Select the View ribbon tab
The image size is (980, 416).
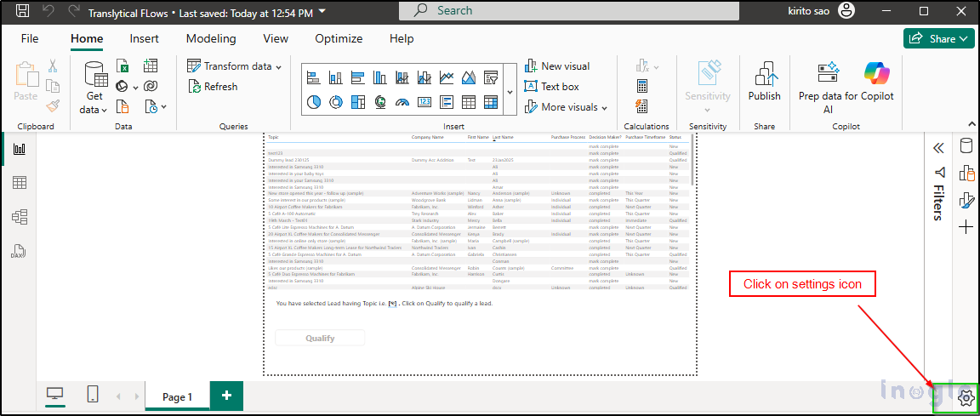(276, 39)
